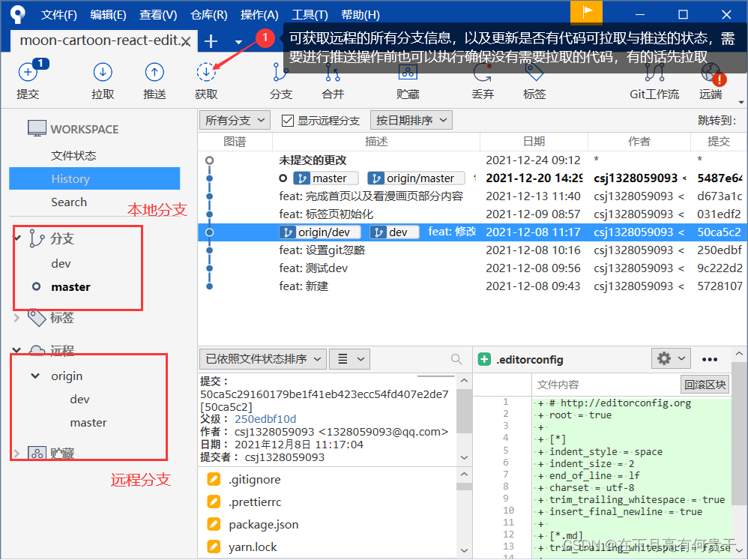Collapse the 远程 section in sidebar

point(16,351)
